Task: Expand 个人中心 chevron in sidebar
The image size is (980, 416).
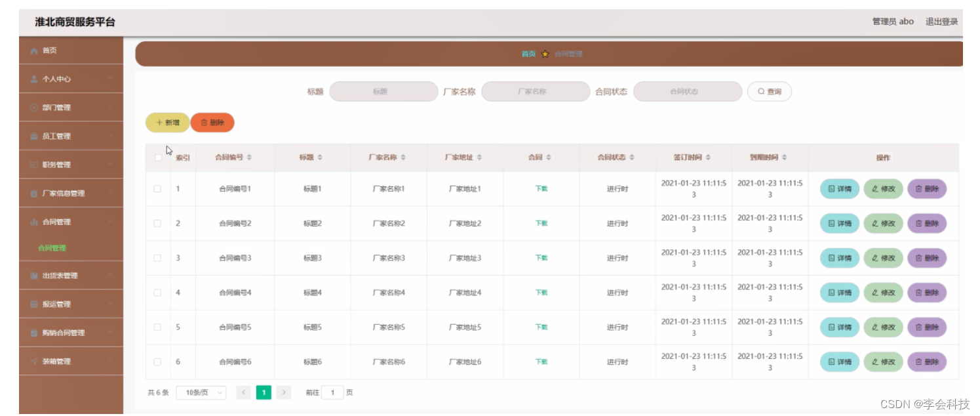Action: [111, 79]
